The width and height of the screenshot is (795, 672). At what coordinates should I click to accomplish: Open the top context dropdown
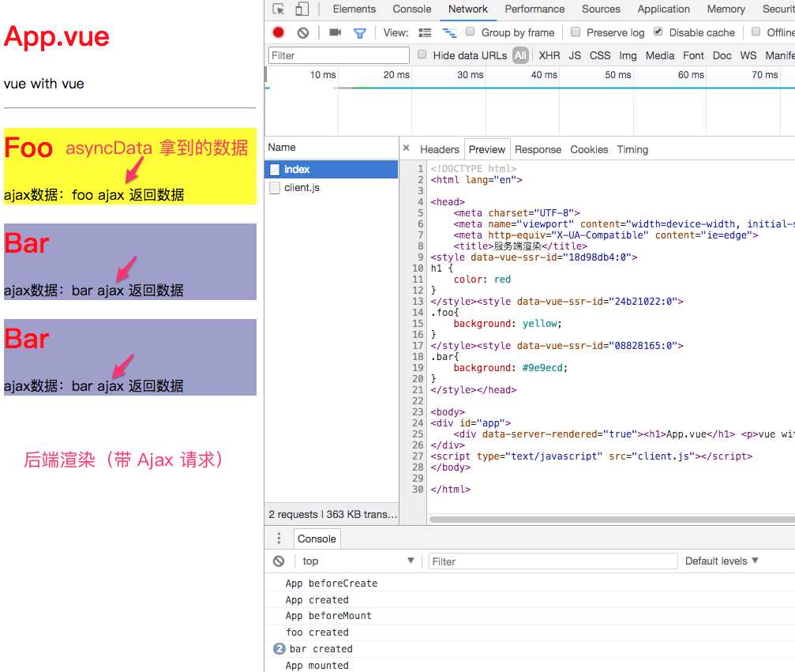pos(358,561)
